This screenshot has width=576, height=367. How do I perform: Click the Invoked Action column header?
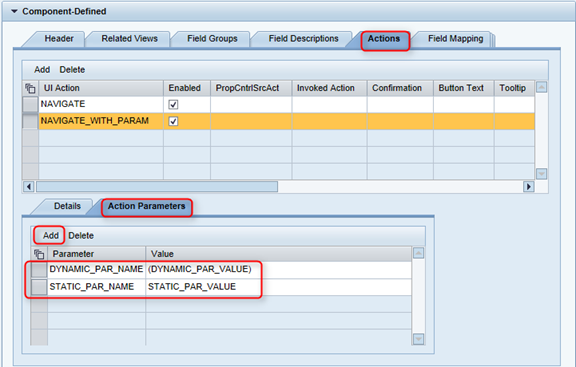click(x=329, y=88)
